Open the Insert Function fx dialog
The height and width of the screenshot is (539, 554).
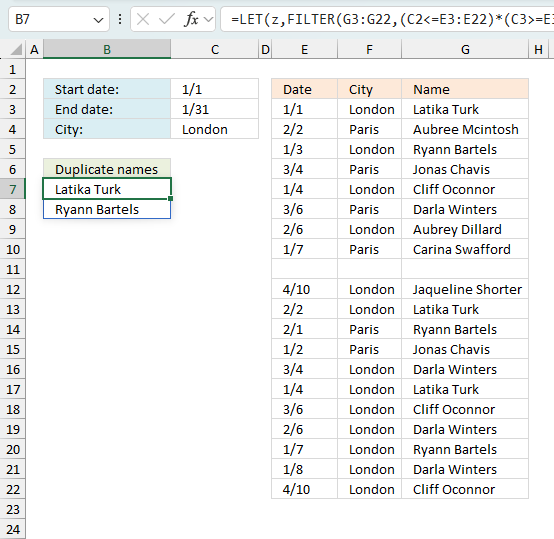coord(191,19)
